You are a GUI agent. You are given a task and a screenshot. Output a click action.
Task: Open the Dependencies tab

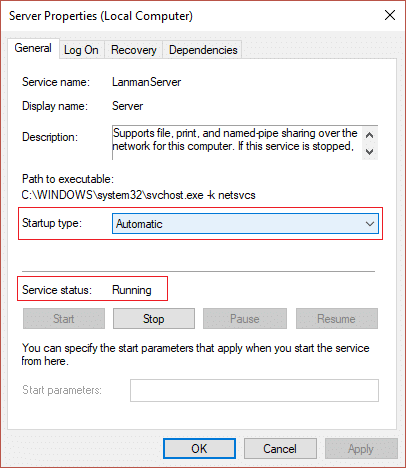[203, 50]
